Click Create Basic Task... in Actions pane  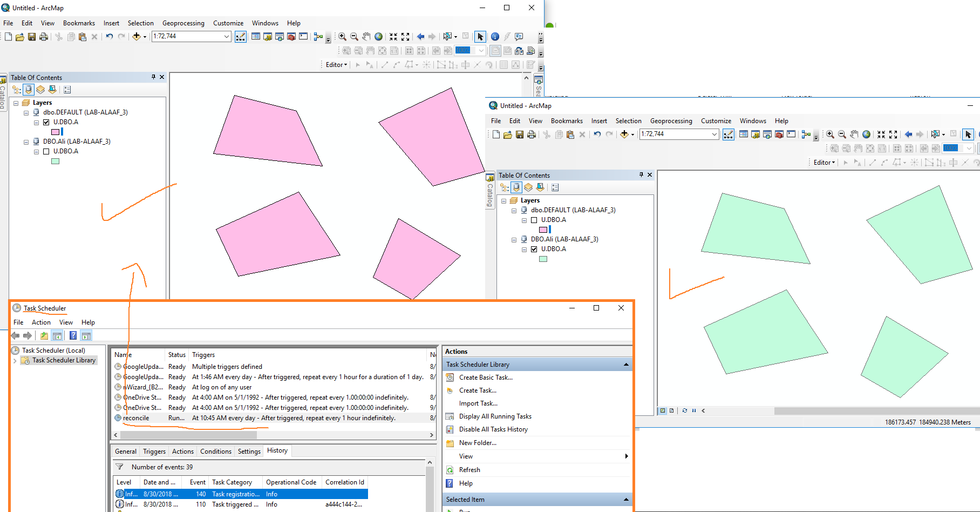[x=486, y=378]
